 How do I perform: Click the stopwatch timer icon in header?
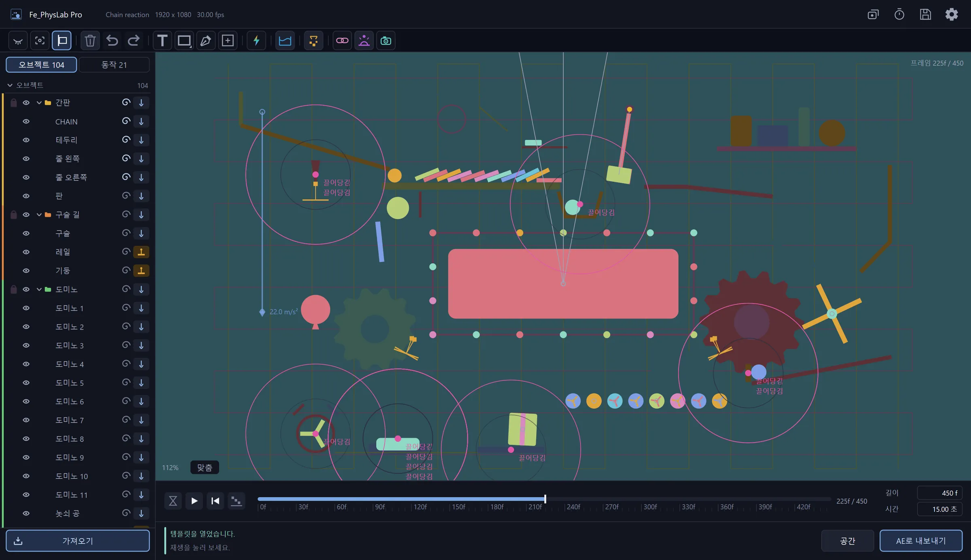[899, 15]
